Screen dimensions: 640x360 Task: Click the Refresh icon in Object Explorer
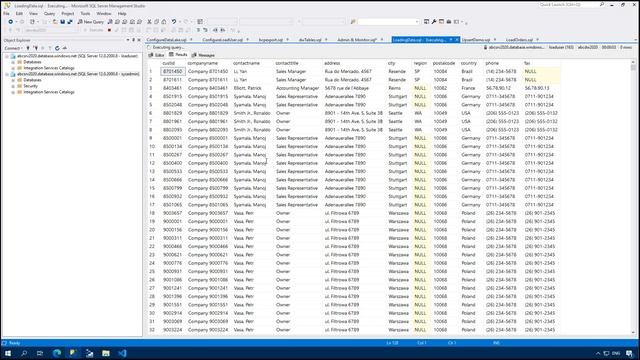(57, 48)
